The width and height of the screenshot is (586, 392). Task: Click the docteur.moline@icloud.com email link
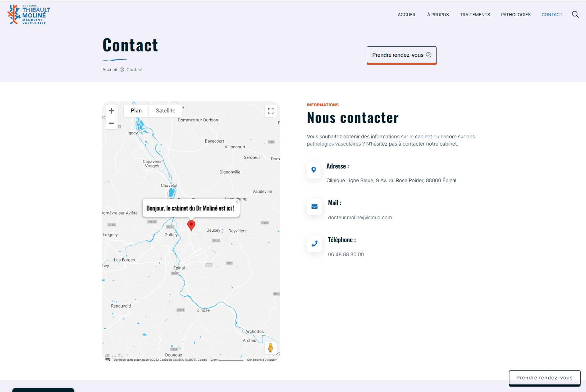(360, 217)
